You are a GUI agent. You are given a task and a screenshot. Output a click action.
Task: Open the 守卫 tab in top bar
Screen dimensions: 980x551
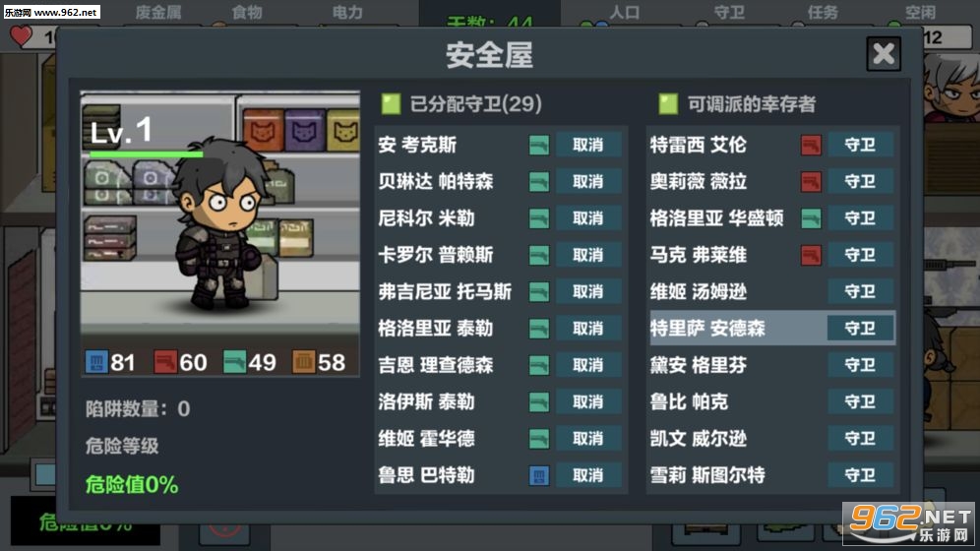[x=729, y=12]
